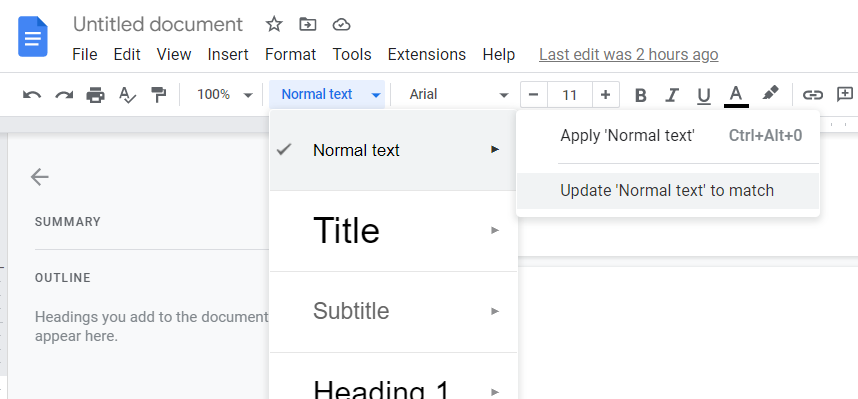Viewport: 858px width, 399px height.
Task: Toggle italic formatting
Action: pos(672,95)
